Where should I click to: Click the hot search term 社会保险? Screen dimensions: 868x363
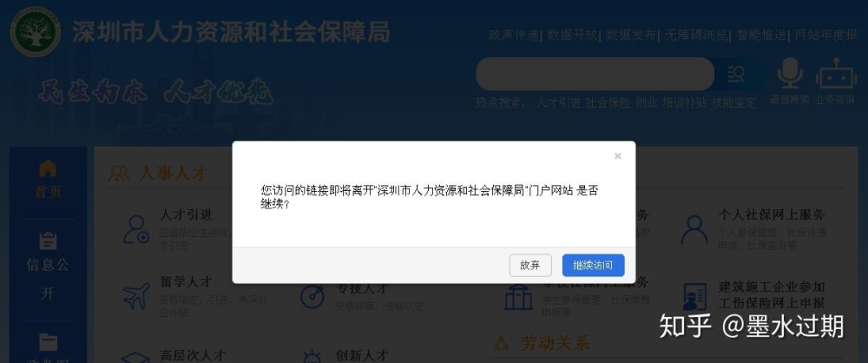click(x=608, y=102)
